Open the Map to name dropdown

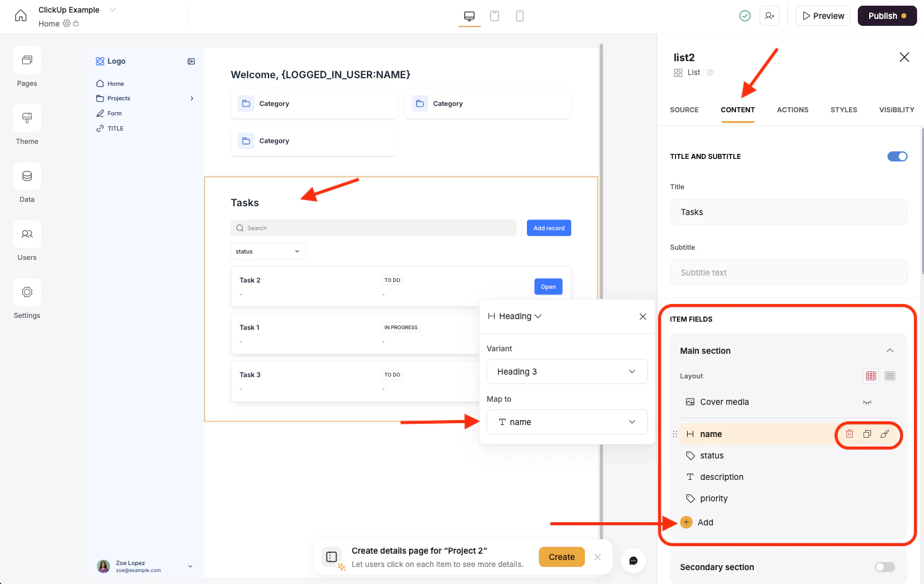[567, 422]
